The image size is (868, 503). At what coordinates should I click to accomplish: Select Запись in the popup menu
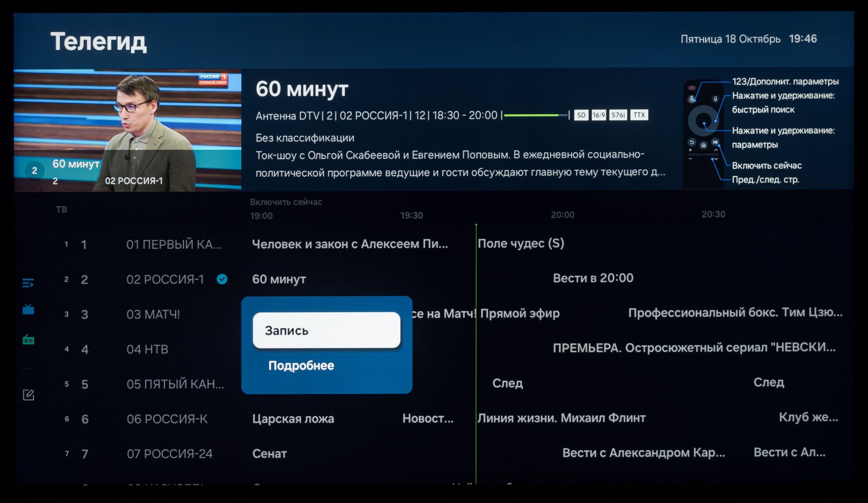coord(326,330)
